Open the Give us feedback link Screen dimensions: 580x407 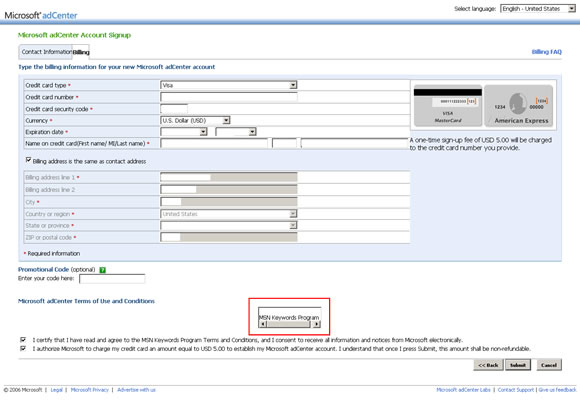(x=557, y=390)
